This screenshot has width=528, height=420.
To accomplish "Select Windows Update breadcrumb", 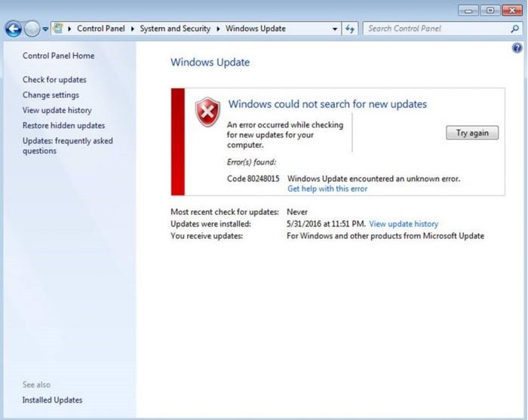I will 256,29.
